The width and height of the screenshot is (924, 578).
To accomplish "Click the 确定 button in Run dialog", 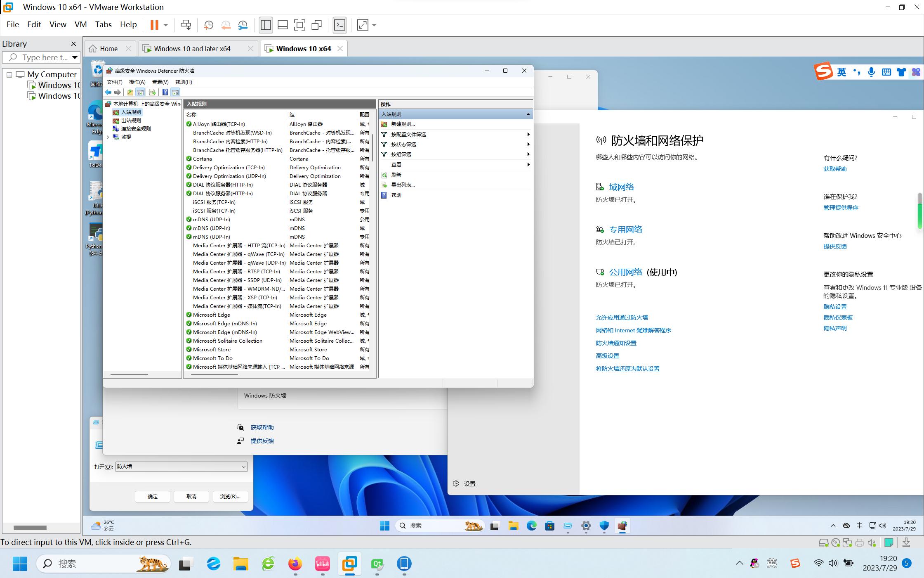I will [x=152, y=497].
